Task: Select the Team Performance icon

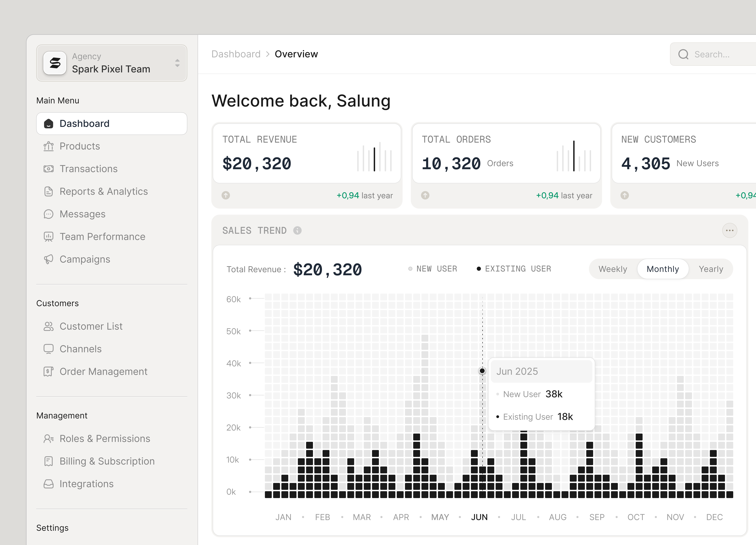Action: point(49,237)
